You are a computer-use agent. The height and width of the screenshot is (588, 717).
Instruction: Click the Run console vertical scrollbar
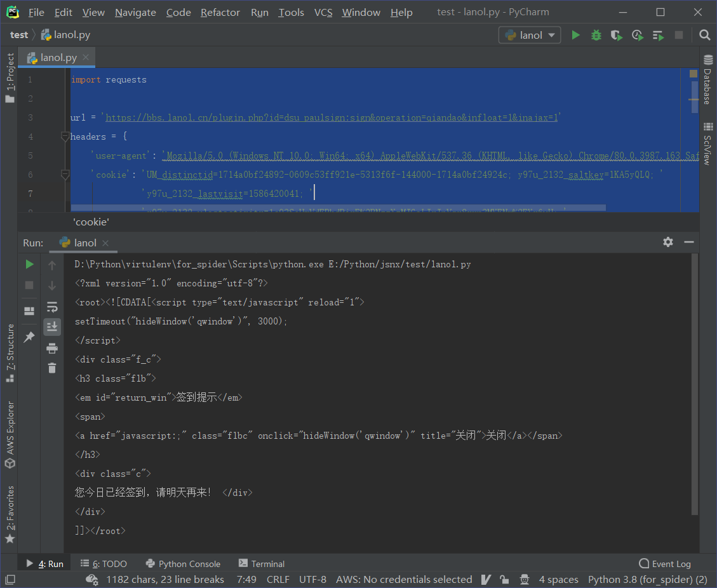coord(695,384)
